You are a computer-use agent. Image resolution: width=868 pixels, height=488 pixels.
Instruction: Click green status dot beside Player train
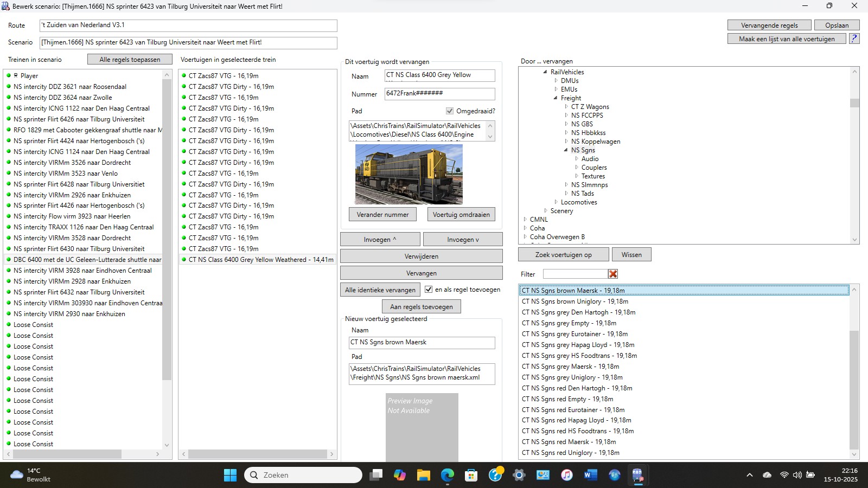[9, 76]
